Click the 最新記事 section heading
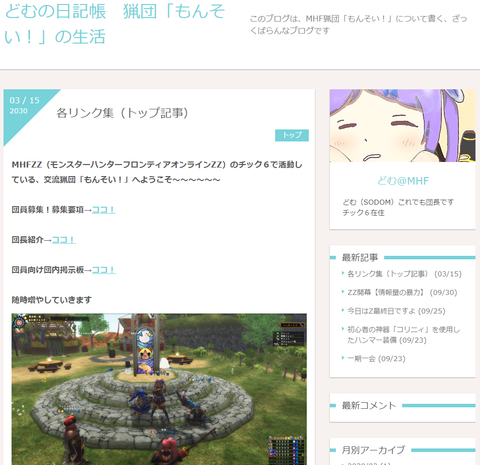This screenshot has height=465, width=480. (x=360, y=257)
